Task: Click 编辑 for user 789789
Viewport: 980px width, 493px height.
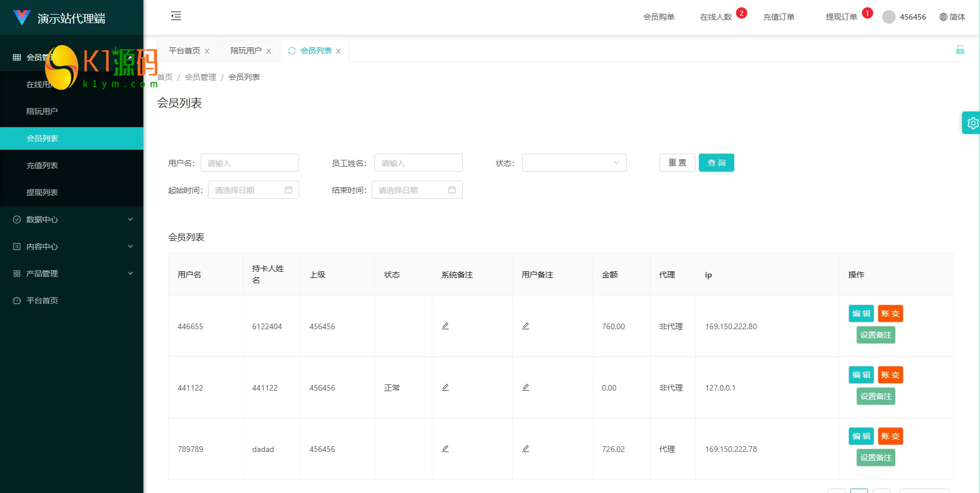Action: click(861, 436)
